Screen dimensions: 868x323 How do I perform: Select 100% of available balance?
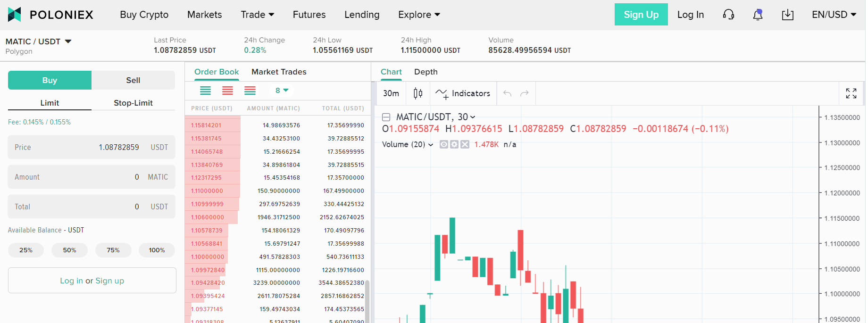click(x=157, y=250)
